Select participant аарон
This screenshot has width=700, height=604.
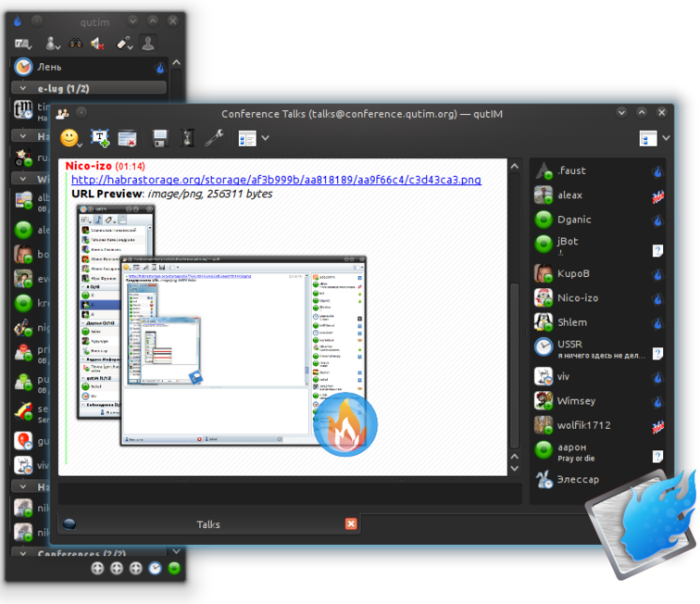[x=599, y=452]
